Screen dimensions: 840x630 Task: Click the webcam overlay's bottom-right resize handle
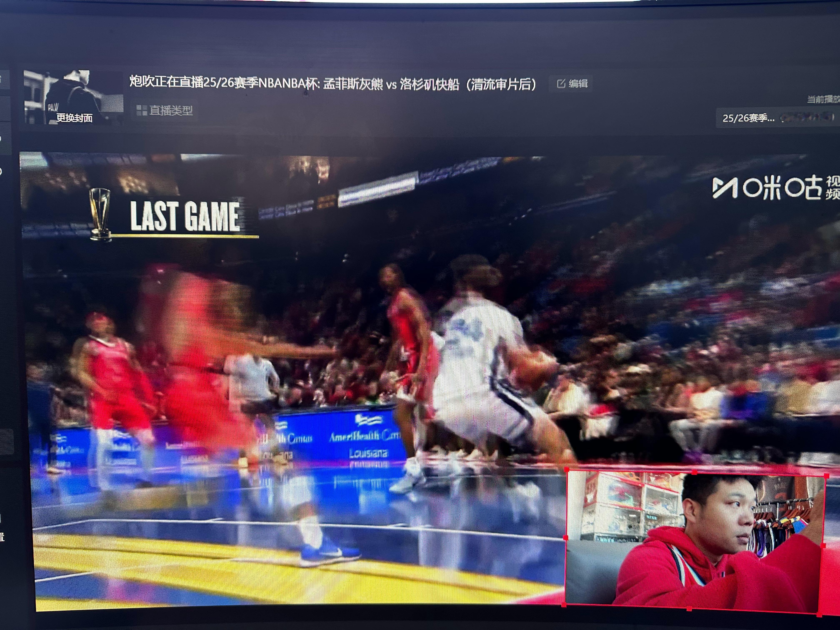tap(820, 614)
